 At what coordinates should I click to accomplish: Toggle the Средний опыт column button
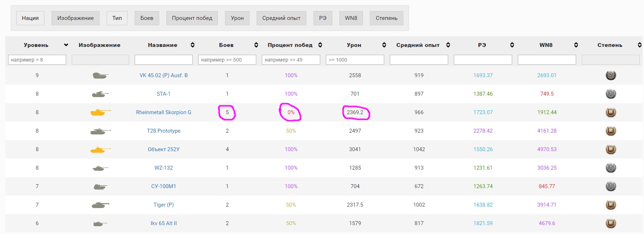pos(281,18)
